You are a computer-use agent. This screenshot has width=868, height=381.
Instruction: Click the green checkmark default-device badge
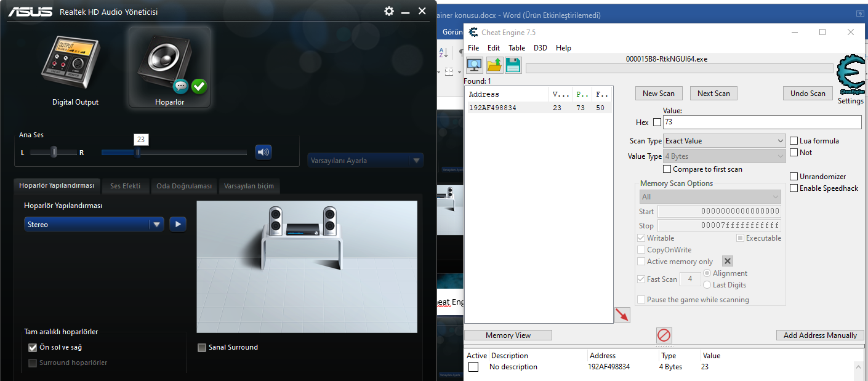[199, 86]
